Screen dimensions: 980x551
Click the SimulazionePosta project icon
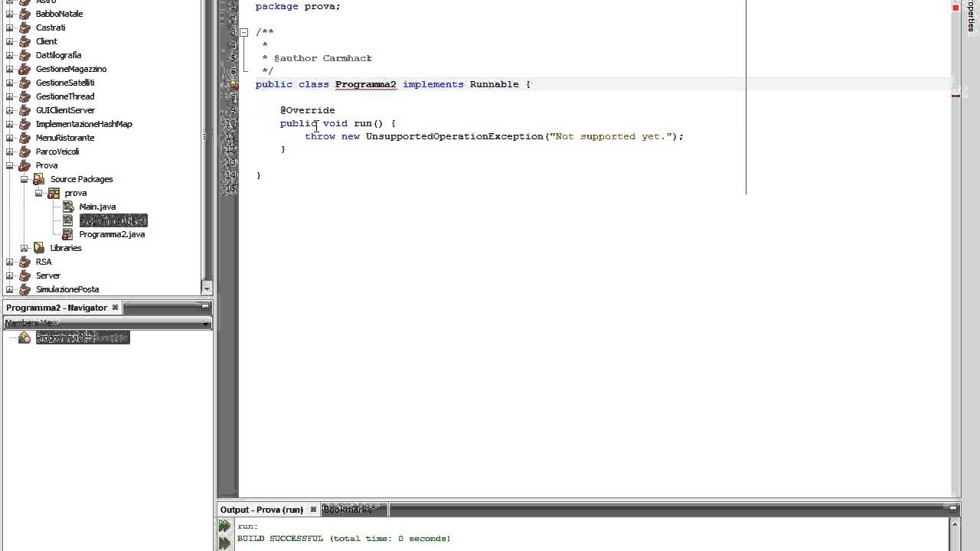click(x=24, y=289)
